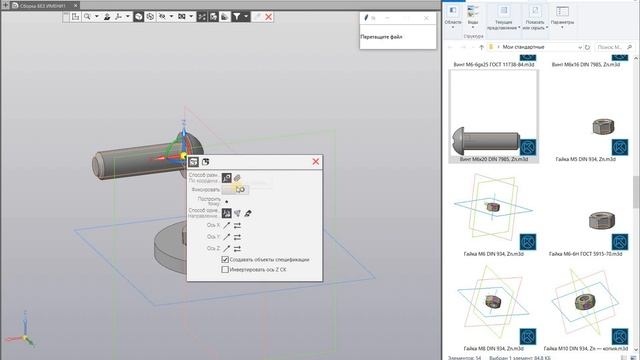Click the perspective sphere view icon

(x=150, y=17)
